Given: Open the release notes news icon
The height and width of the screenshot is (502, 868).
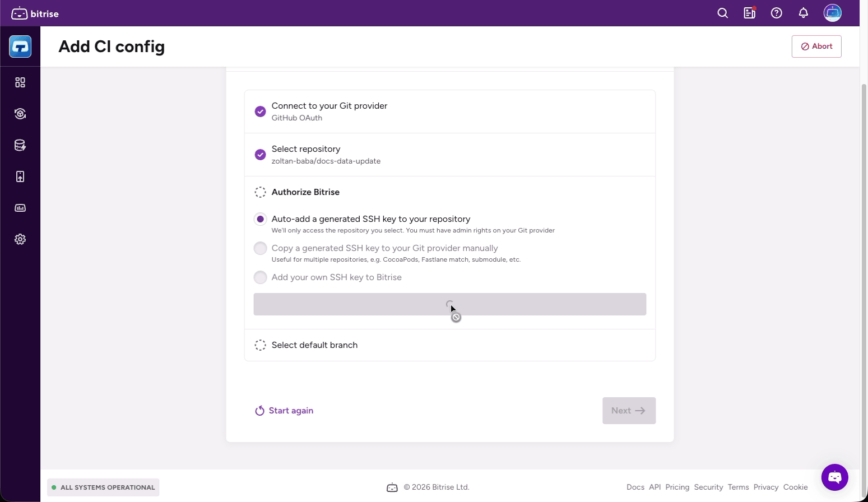Looking at the screenshot, I should [750, 13].
